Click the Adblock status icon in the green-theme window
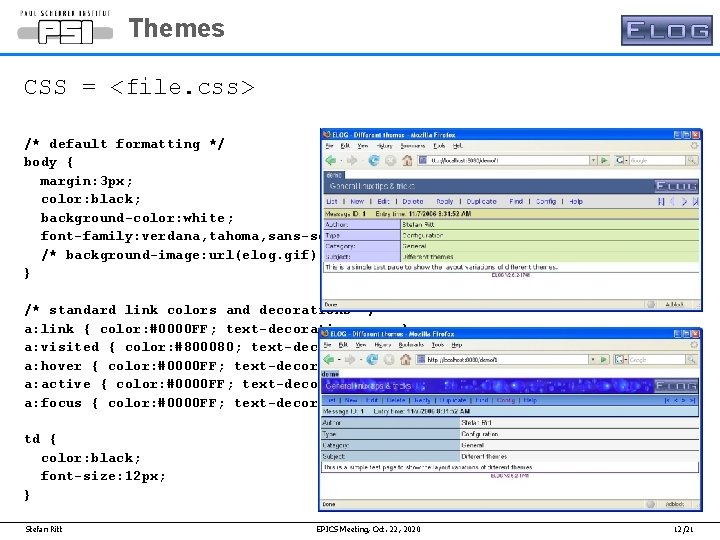 click(651, 304)
